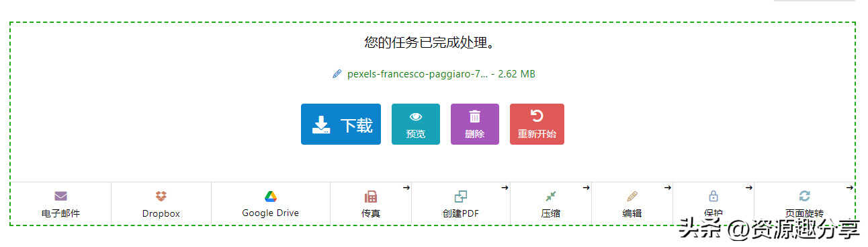Open the 保护 lock protect tool
The height and width of the screenshot is (247, 868).
[x=713, y=203]
